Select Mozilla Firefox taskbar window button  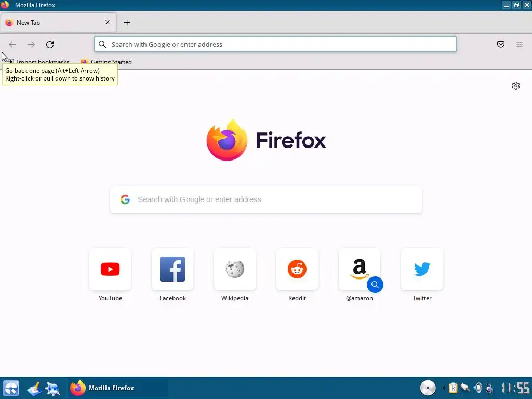point(117,388)
